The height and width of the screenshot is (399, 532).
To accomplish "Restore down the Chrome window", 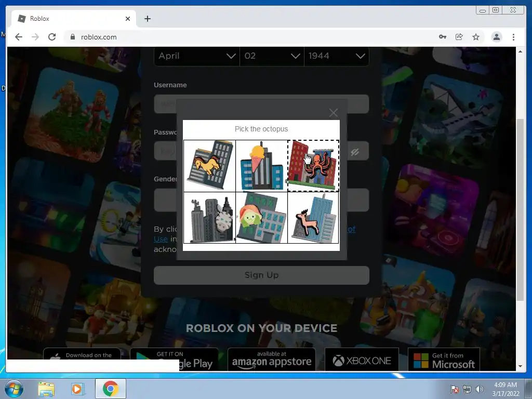I will tap(496, 10).
